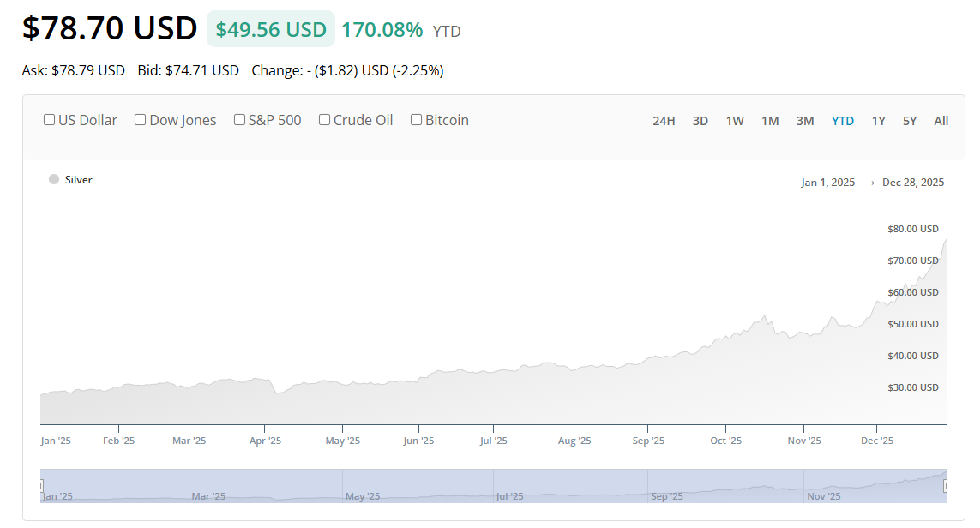Click the right handle of range navigator
Screen dimensions: 980x528
tap(946, 485)
